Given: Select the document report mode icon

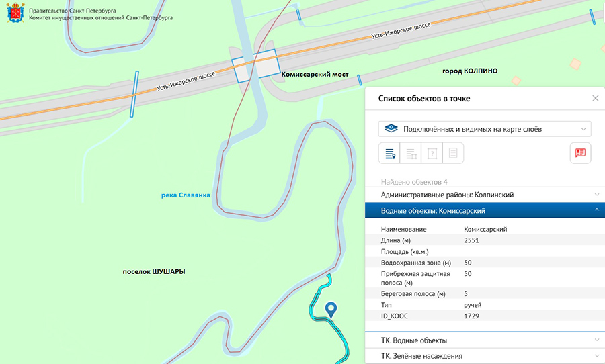Looking at the screenshot, I should (x=453, y=153).
